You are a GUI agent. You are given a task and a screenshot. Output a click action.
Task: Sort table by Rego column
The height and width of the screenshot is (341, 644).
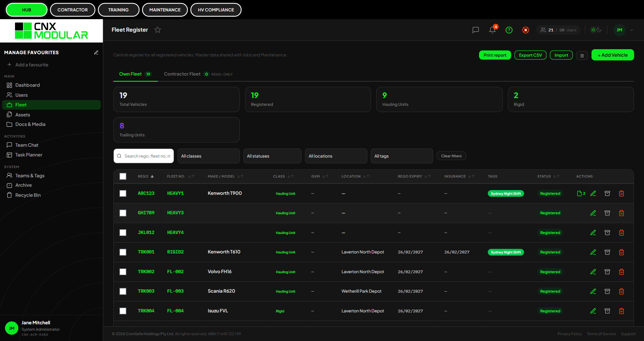(146, 176)
